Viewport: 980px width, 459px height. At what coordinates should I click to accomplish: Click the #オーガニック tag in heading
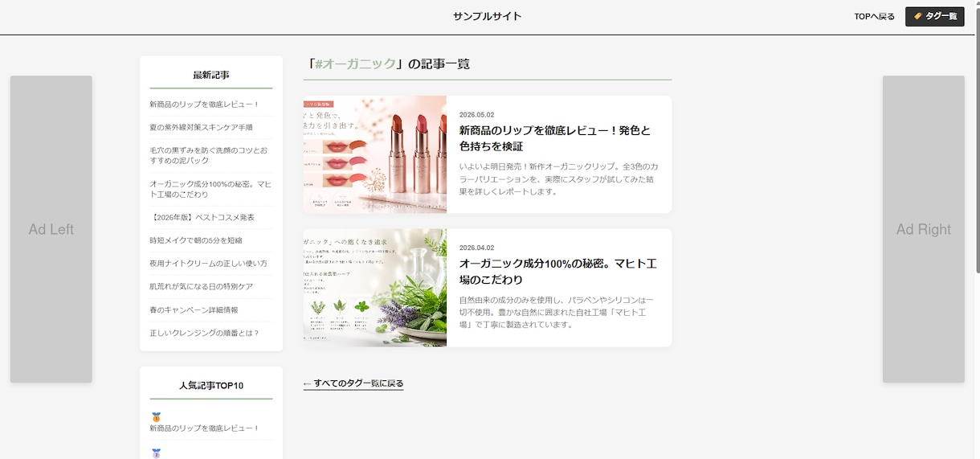[356, 64]
